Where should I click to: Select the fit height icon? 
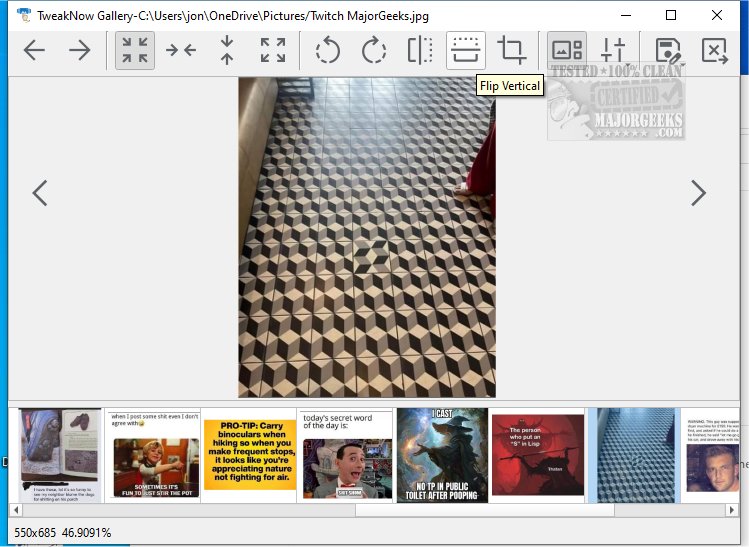click(x=227, y=51)
